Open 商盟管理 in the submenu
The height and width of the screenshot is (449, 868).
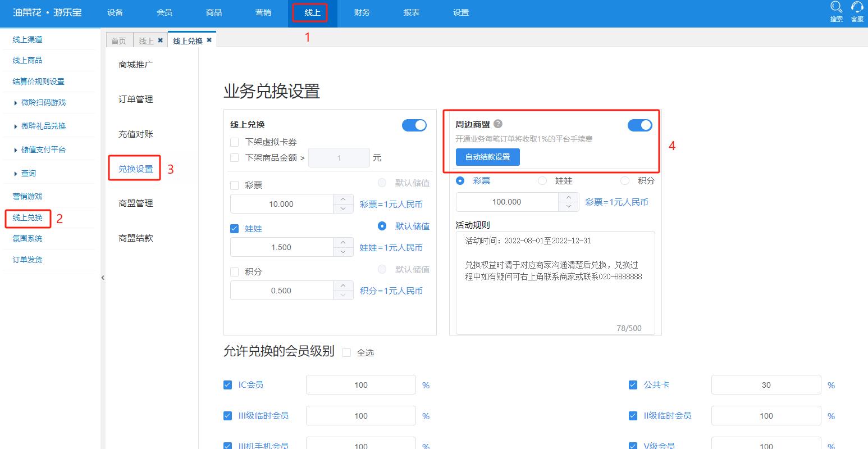[136, 203]
